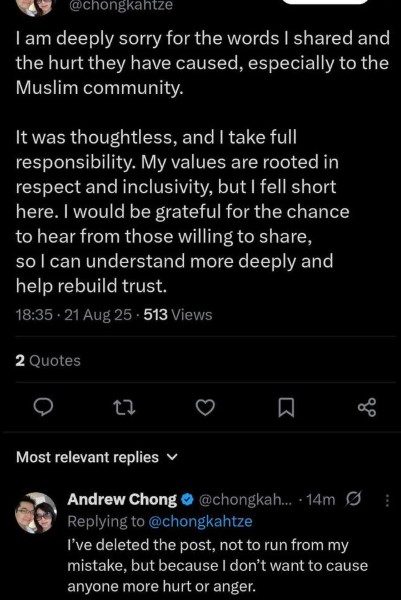The height and width of the screenshot is (600, 401).
Task: Expand the Most relevant replies sorter
Action: point(97,457)
